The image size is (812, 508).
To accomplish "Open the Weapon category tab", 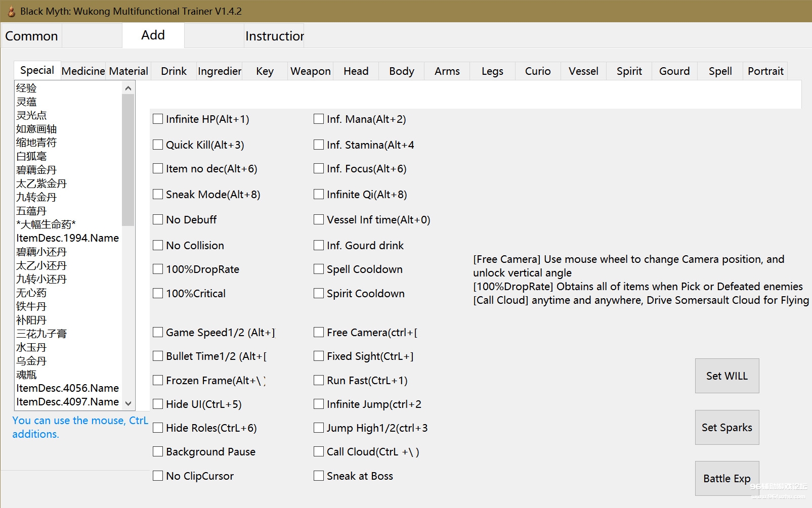I will (x=310, y=71).
